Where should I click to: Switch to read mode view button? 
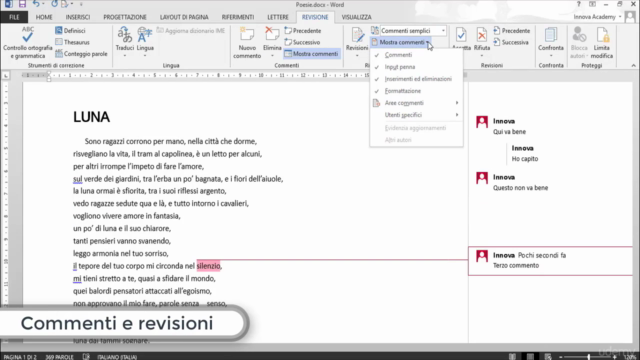512,357
